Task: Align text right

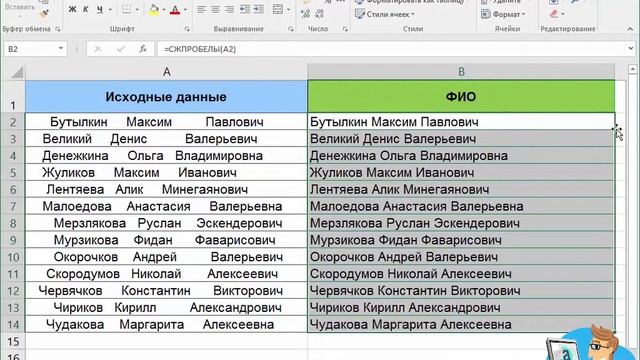Action: pyautogui.click(x=229, y=9)
